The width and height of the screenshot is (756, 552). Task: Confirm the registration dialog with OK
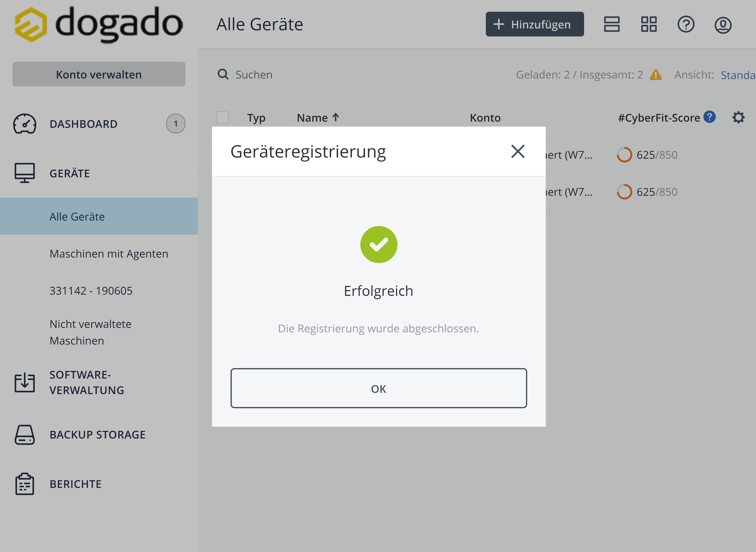coord(378,388)
